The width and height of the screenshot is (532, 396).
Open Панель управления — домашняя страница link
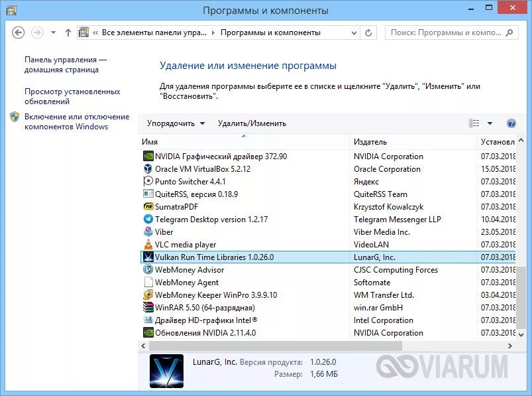[66, 64]
